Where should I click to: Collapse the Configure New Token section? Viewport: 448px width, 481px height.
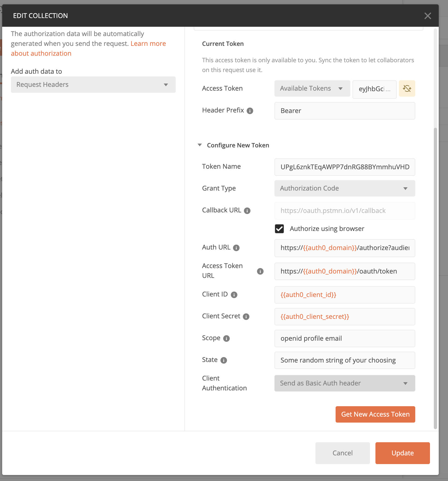pos(200,145)
